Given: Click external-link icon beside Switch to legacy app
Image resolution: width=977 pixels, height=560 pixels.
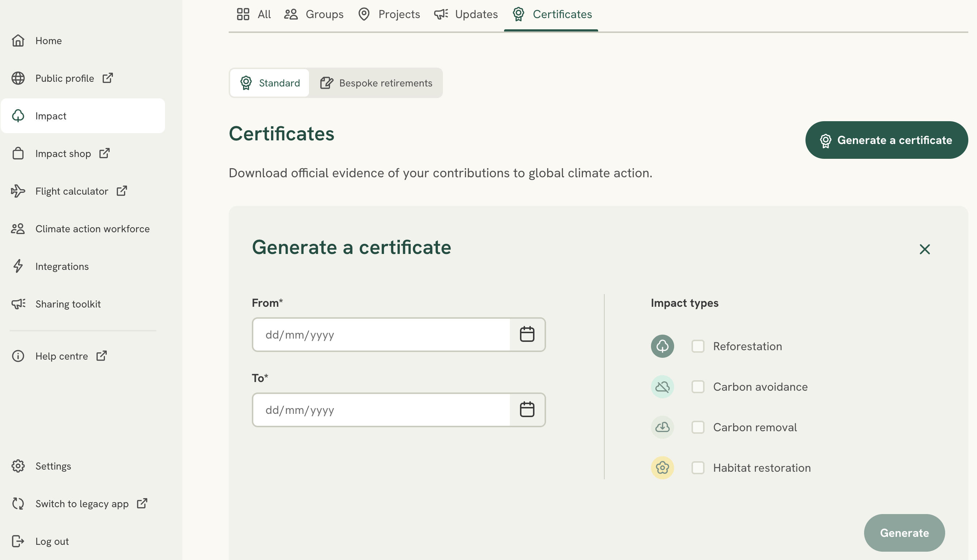Looking at the screenshot, I should point(142,503).
